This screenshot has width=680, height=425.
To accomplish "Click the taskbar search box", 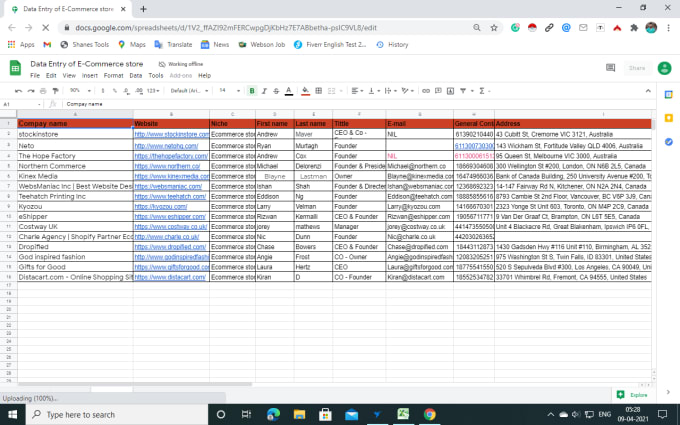I will tap(117, 415).
